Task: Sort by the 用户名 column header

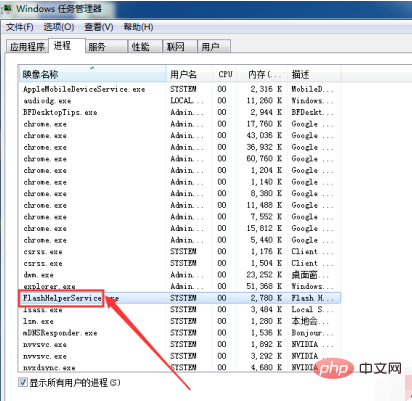Action: coord(189,74)
